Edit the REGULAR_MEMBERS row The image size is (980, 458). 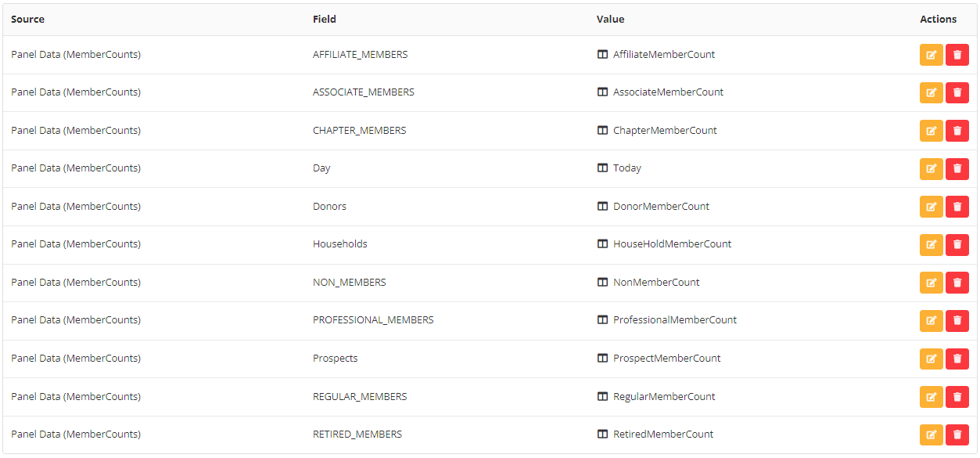click(931, 397)
